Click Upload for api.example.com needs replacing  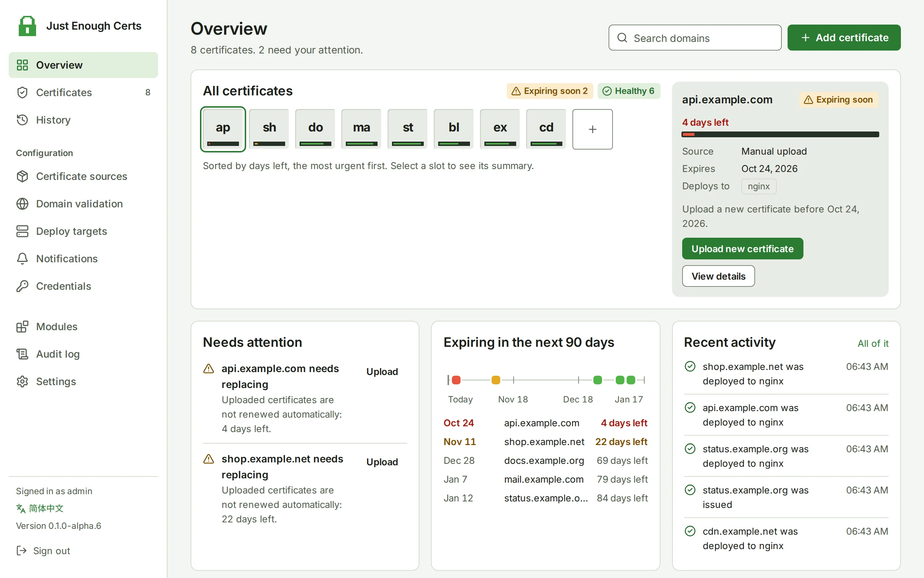click(x=382, y=372)
